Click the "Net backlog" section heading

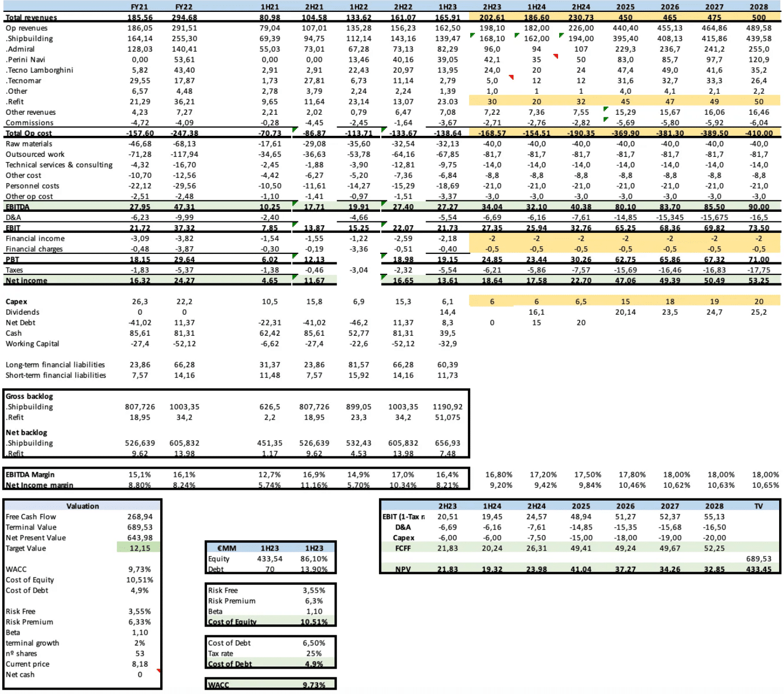(x=26, y=432)
